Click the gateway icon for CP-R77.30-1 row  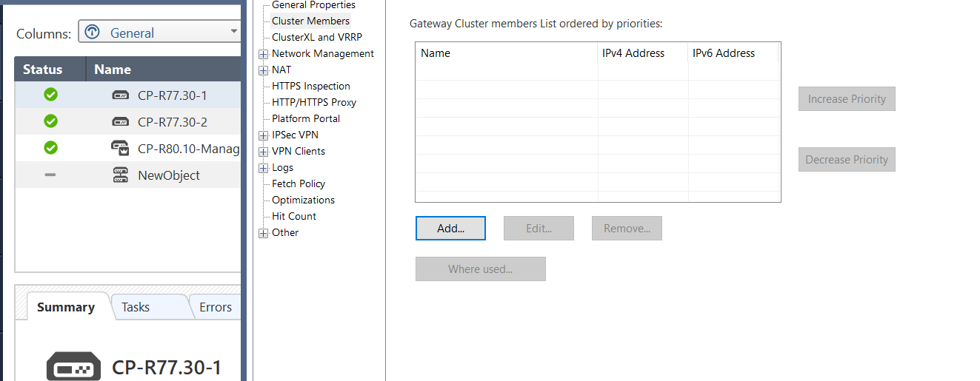(x=120, y=95)
